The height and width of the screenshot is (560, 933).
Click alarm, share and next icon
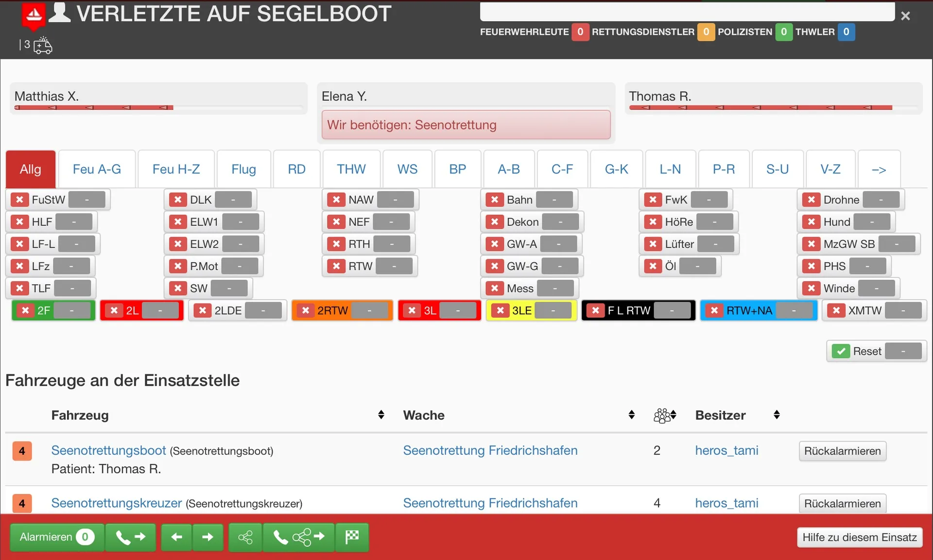298,537
